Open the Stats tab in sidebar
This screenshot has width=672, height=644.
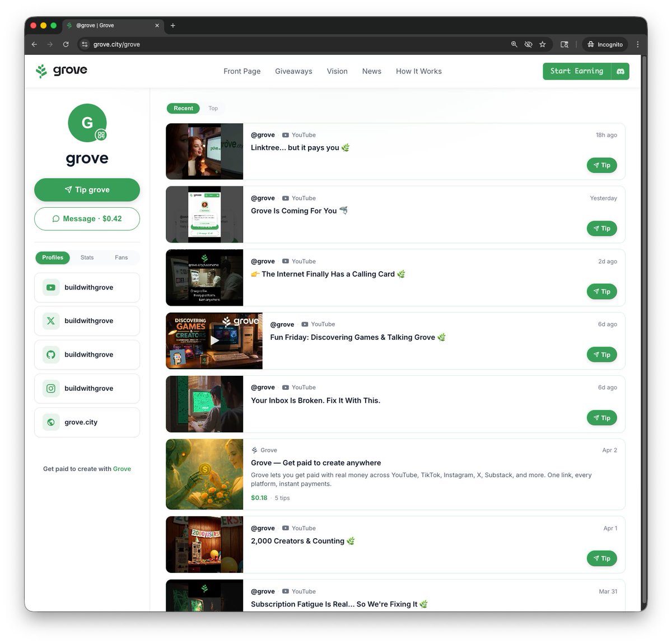87,258
